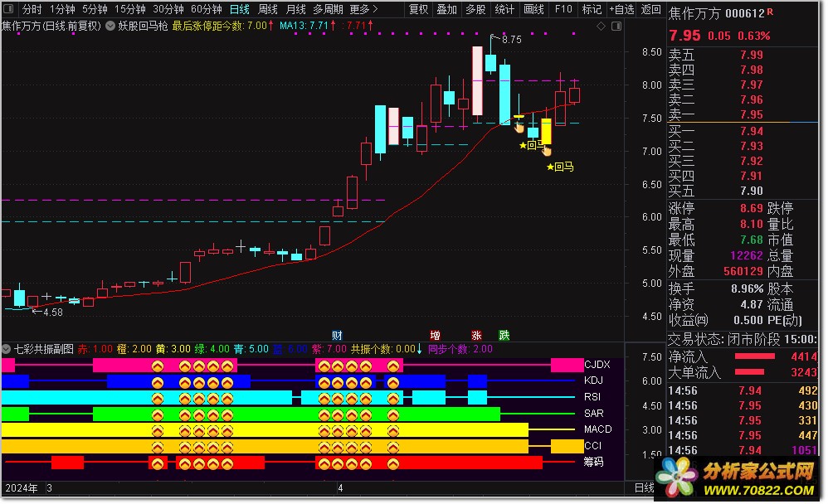Click the ★回马 label below yellow candle
Viewport: 828px width, 504px height.
point(560,167)
